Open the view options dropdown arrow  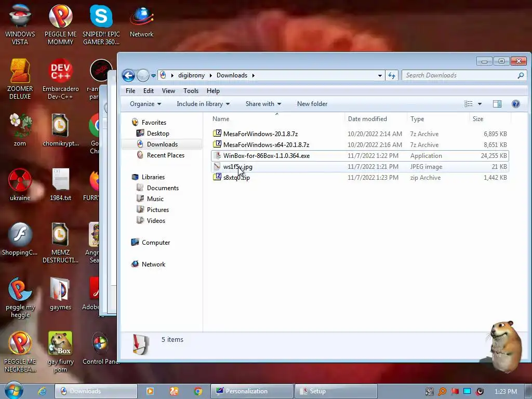(480, 104)
